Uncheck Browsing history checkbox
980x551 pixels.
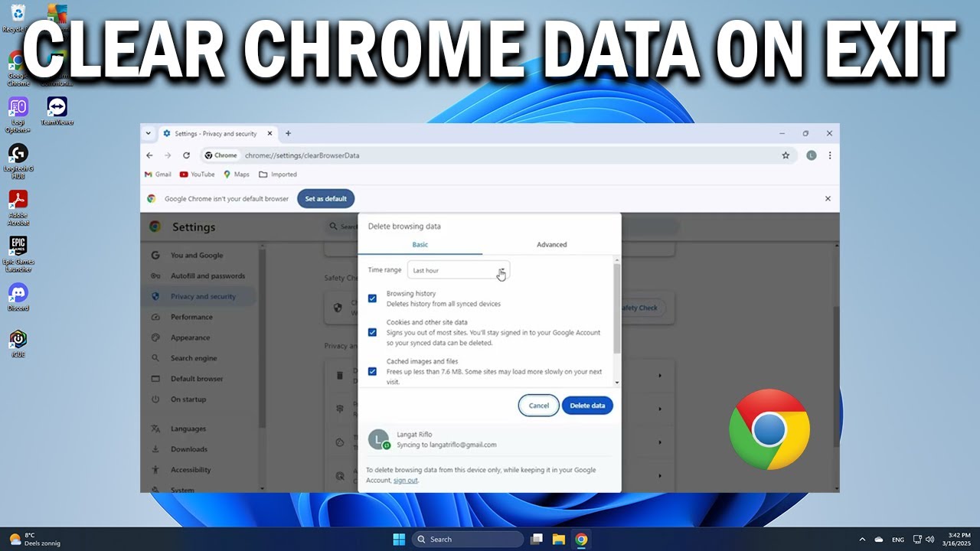(x=372, y=298)
